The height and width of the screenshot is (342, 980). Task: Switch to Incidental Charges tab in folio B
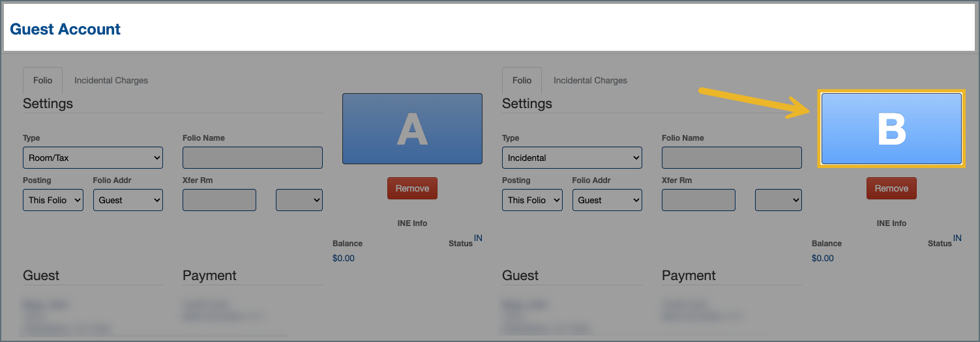click(590, 80)
